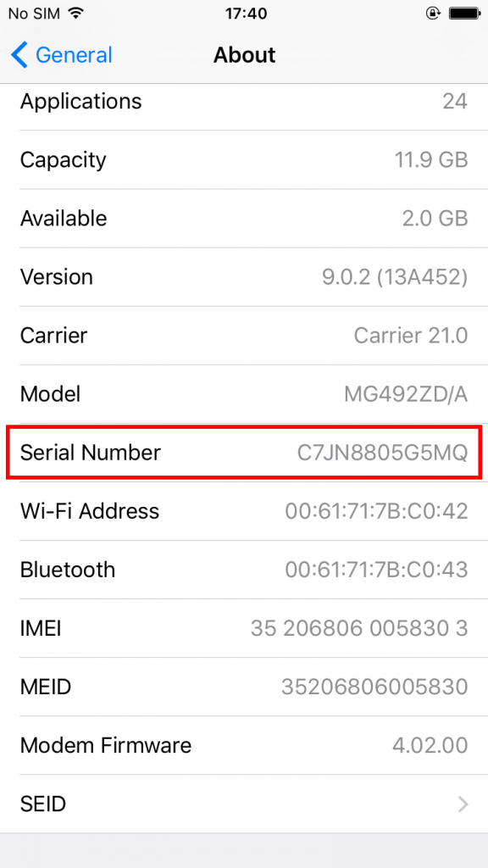
Task: Tap the Version 9.0.2 row
Action: 244,277
